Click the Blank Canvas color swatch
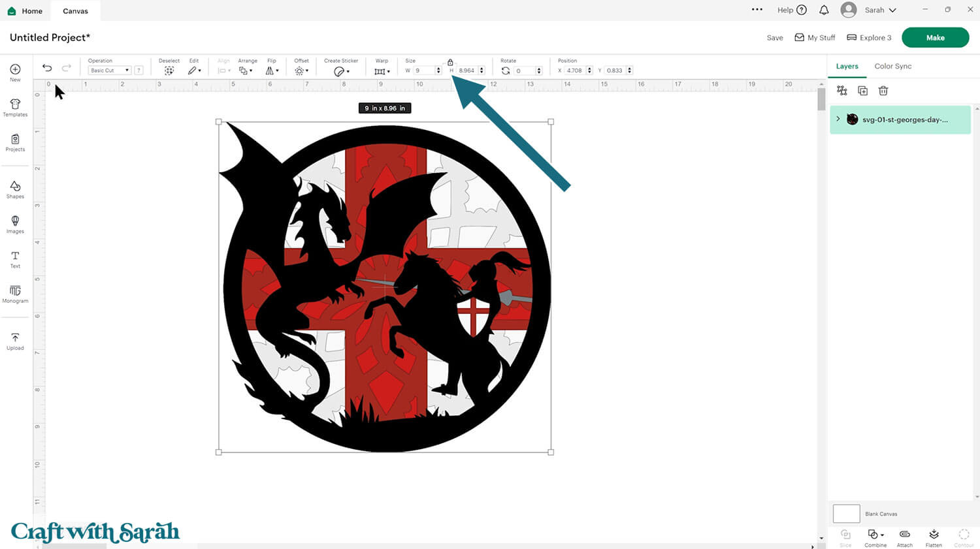The image size is (980, 549). click(846, 514)
